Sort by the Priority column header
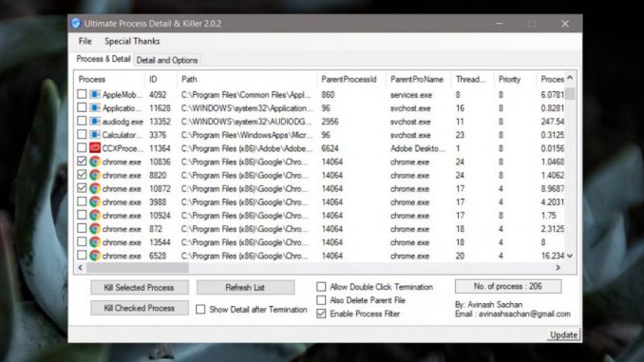 pyautogui.click(x=515, y=79)
